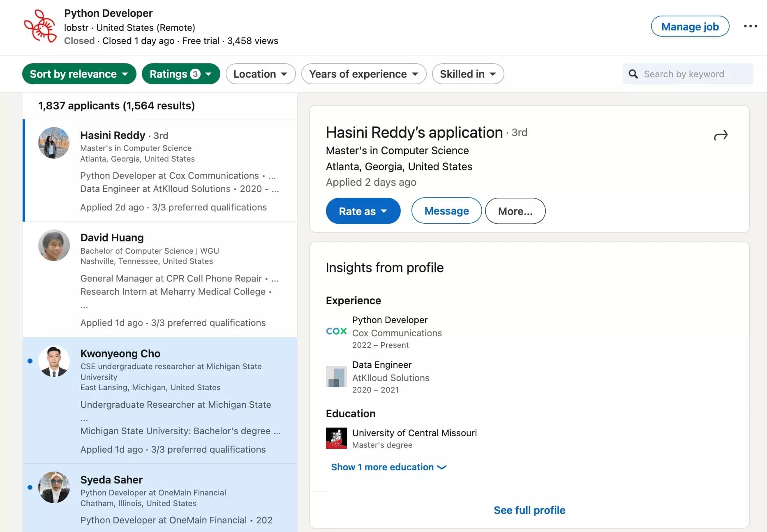Expand Show 1 more education

pos(388,467)
